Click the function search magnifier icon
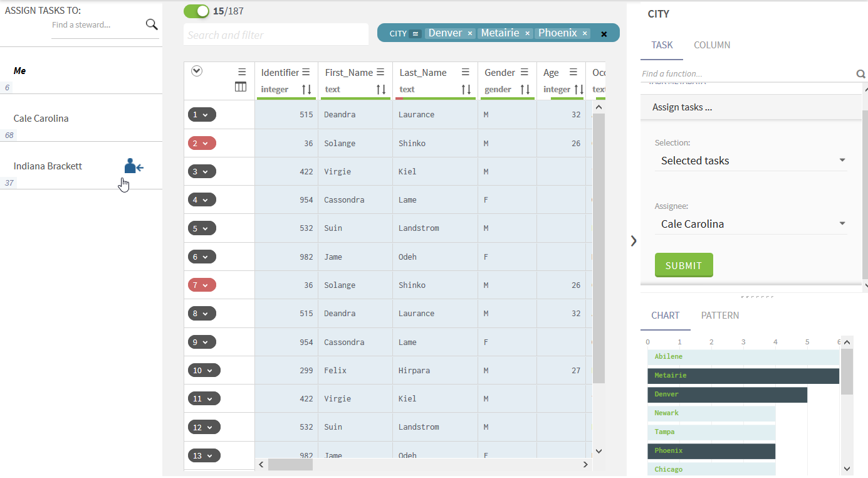Image resolution: width=868 pixels, height=478 pixels. click(x=860, y=74)
